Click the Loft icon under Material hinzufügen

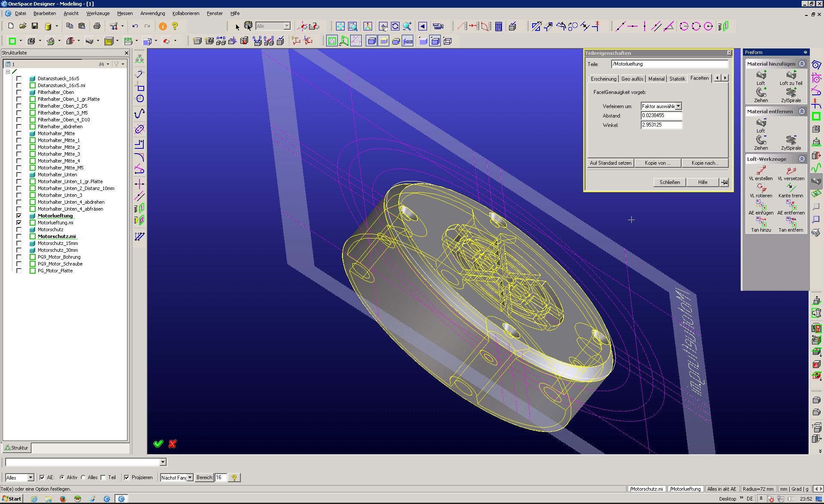(x=761, y=75)
